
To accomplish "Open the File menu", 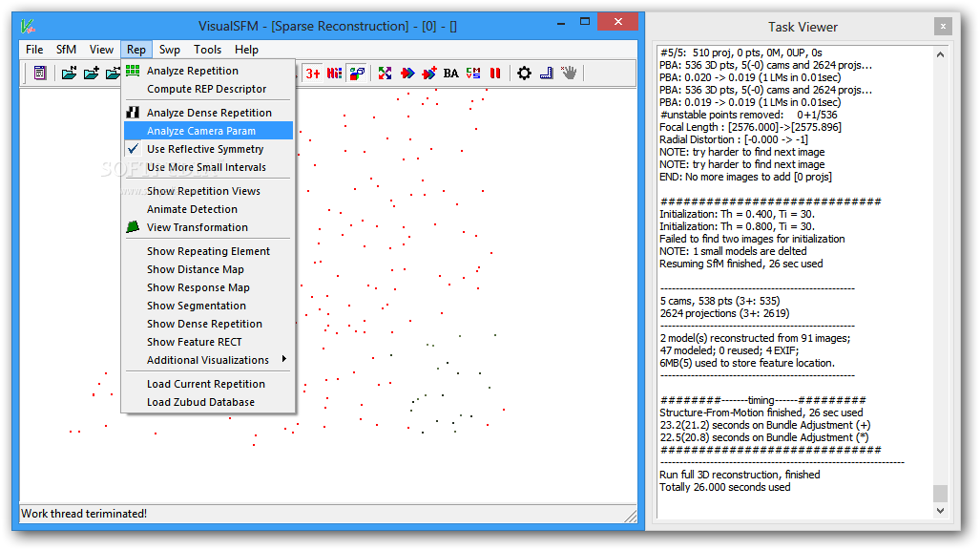I will coord(34,50).
